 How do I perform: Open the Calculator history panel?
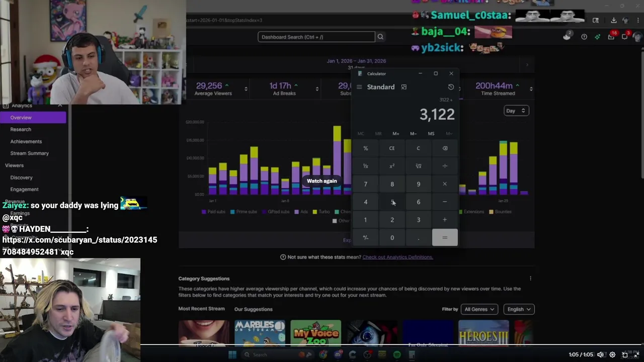[451, 87]
